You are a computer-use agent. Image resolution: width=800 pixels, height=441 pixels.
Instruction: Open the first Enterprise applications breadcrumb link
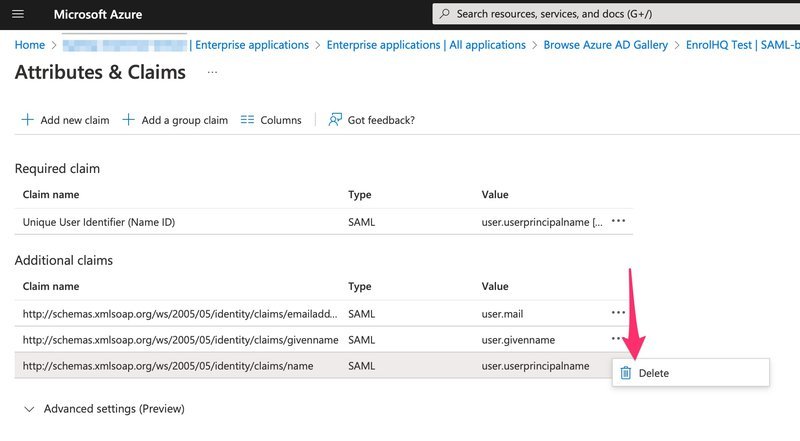pyautogui.click(x=252, y=45)
